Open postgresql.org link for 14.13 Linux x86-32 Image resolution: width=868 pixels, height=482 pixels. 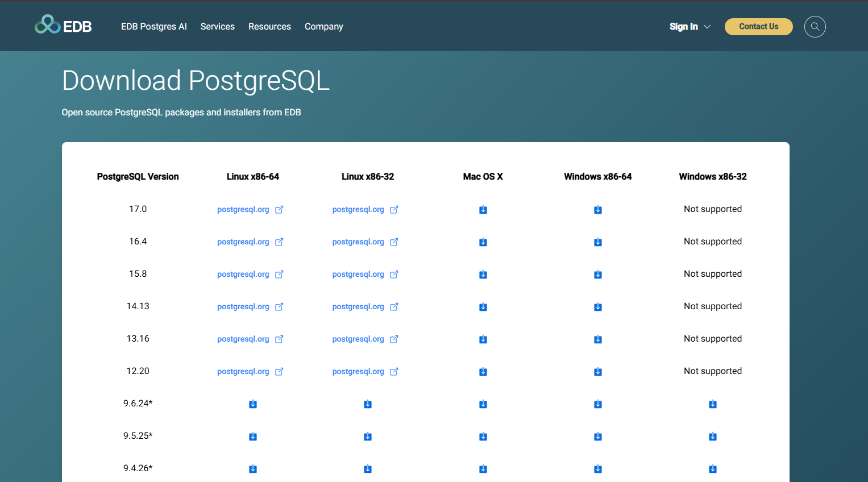click(365, 307)
